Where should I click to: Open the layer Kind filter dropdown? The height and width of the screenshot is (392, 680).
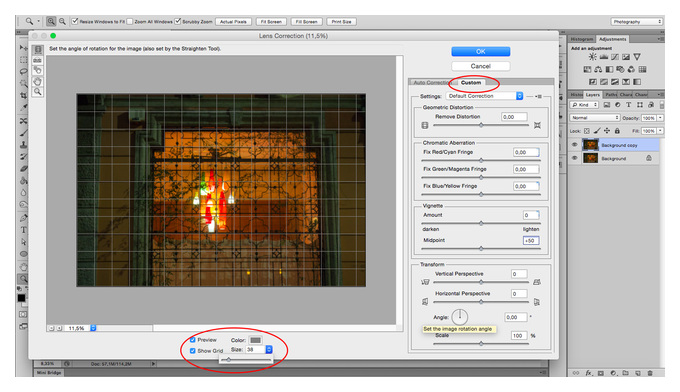(585, 105)
